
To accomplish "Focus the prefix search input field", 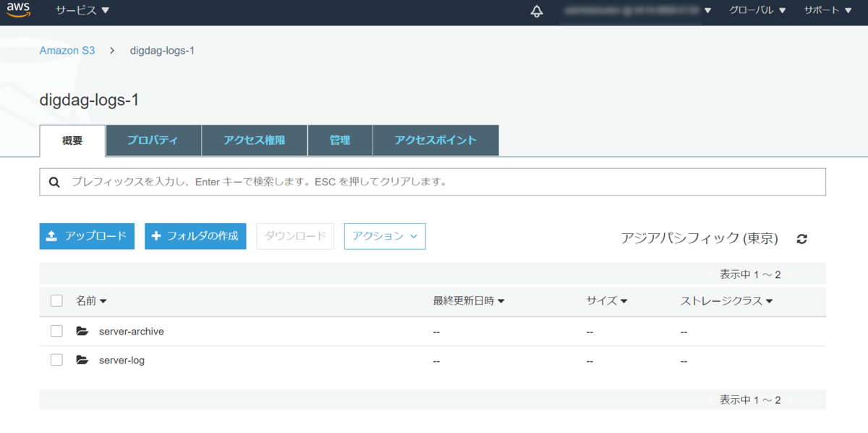I will tap(433, 182).
